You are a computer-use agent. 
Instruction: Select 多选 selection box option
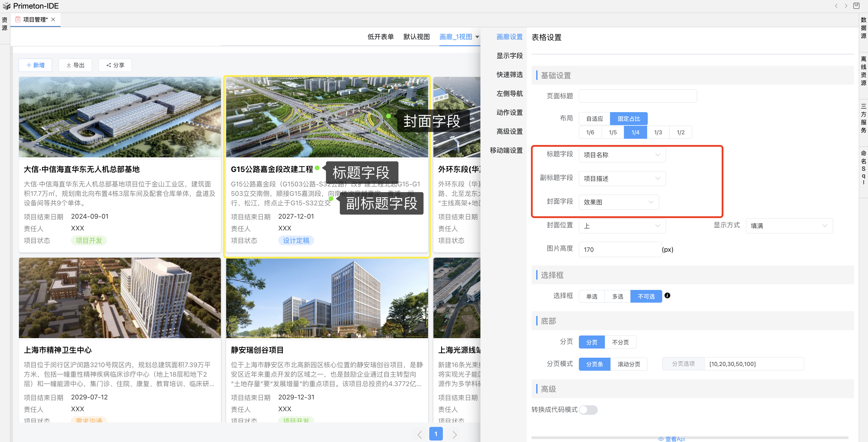pos(617,296)
